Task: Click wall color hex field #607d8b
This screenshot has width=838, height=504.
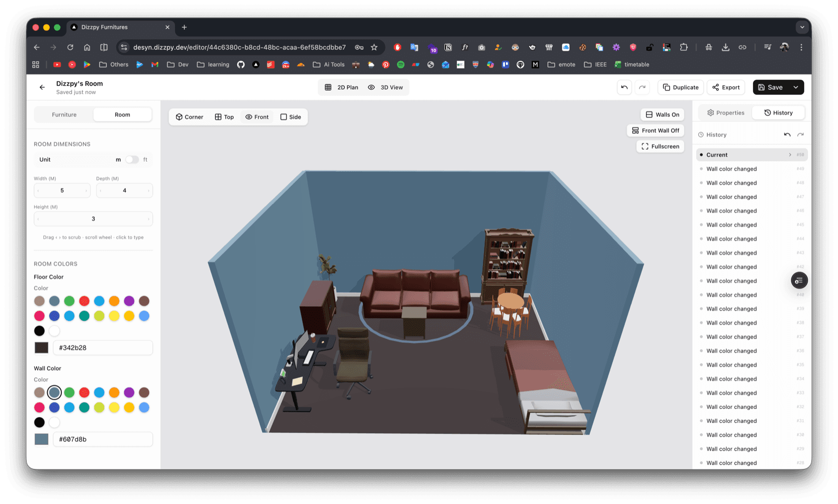Action: tap(103, 439)
